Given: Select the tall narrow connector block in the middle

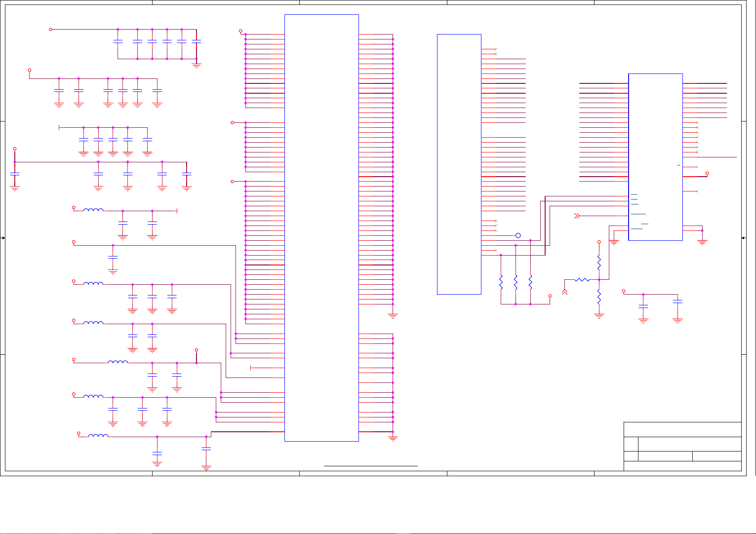Looking at the screenshot, I should point(459,164).
